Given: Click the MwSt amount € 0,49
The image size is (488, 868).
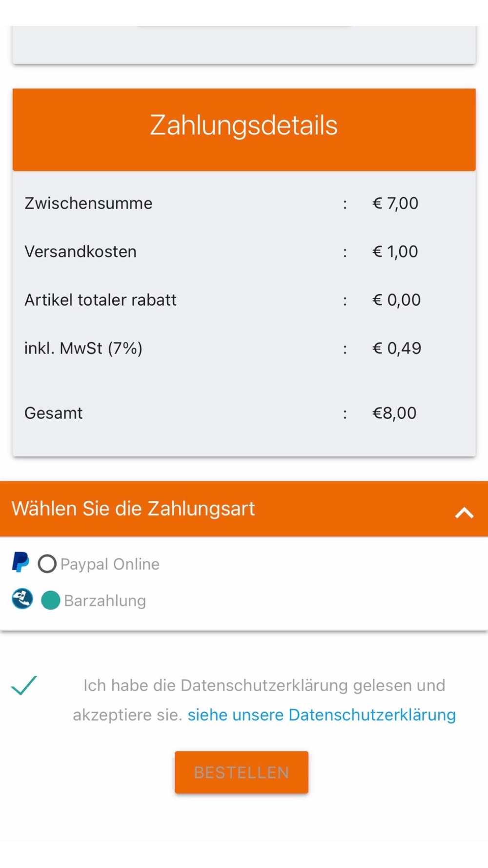Looking at the screenshot, I should click(x=397, y=348).
